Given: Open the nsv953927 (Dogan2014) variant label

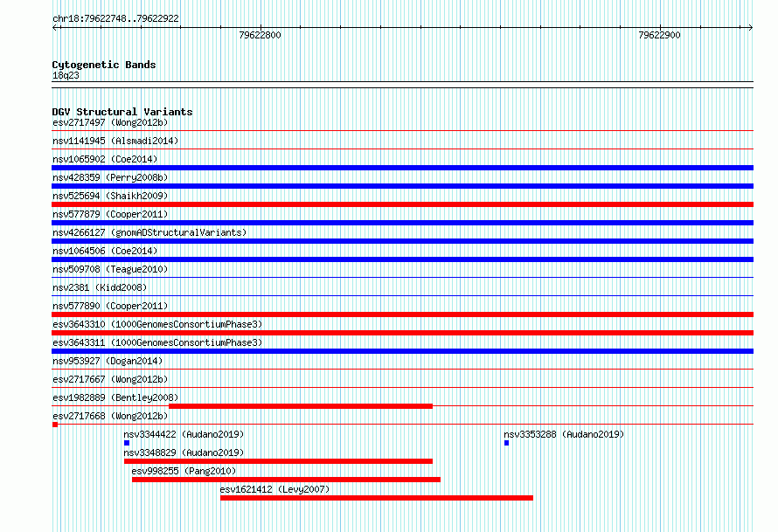Looking at the screenshot, I should pos(108,361).
